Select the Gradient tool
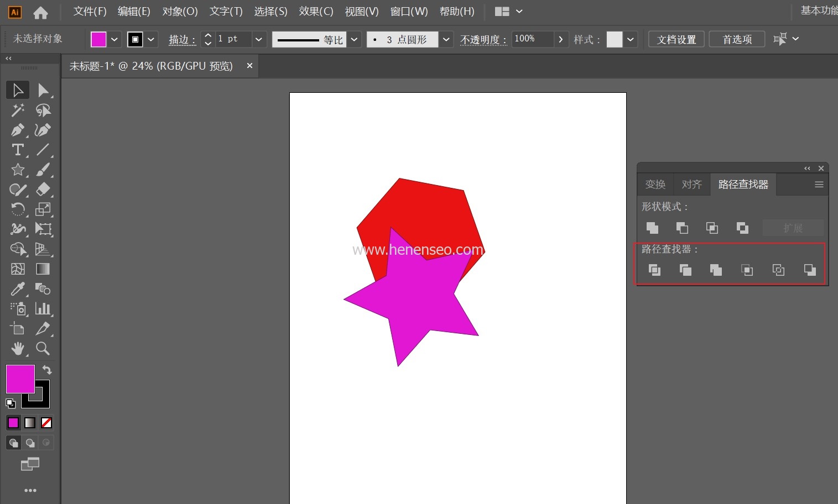This screenshot has height=504, width=838. point(43,269)
